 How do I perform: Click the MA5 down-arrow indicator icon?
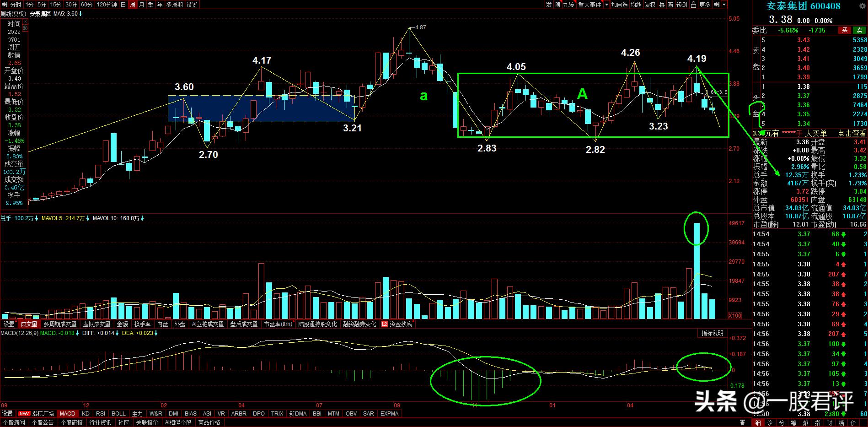click(x=81, y=14)
